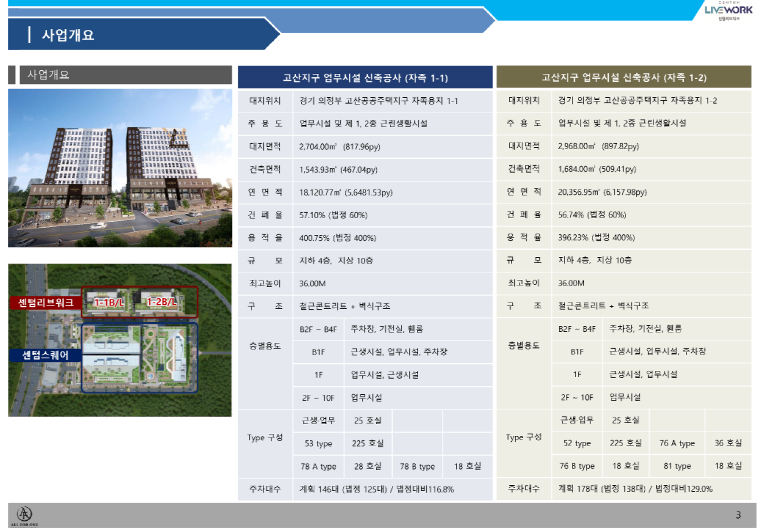Screen dimensions: 764x528
Task: Select the 자족 1-2 table header
Action: coord(623,77)
